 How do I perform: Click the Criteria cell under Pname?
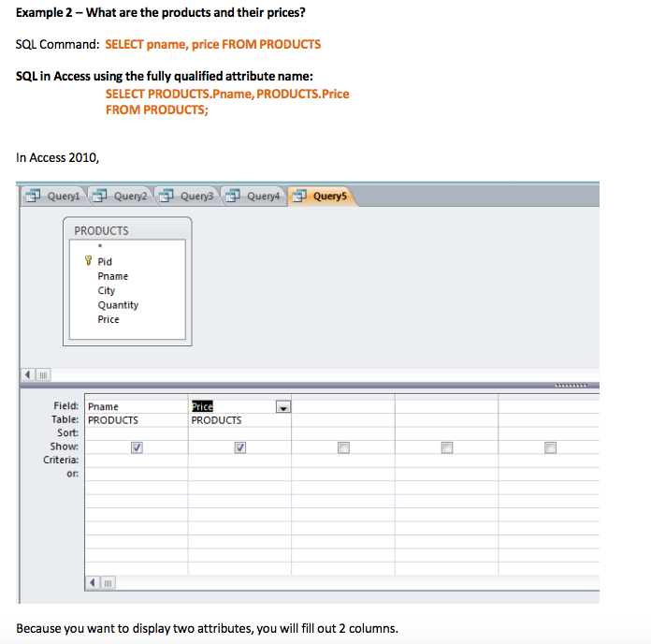click(x=137, y=461)
